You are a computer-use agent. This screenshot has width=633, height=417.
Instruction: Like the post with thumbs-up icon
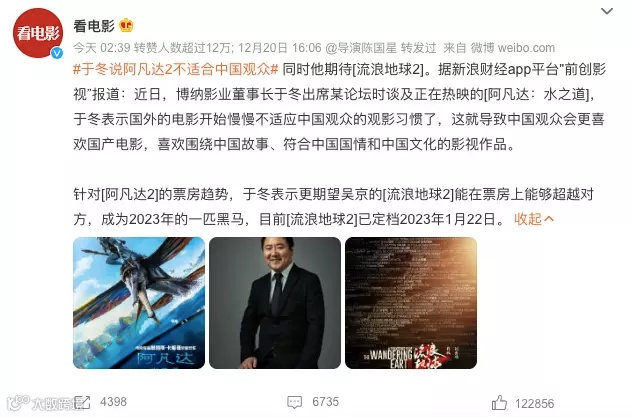coord(499,403)
